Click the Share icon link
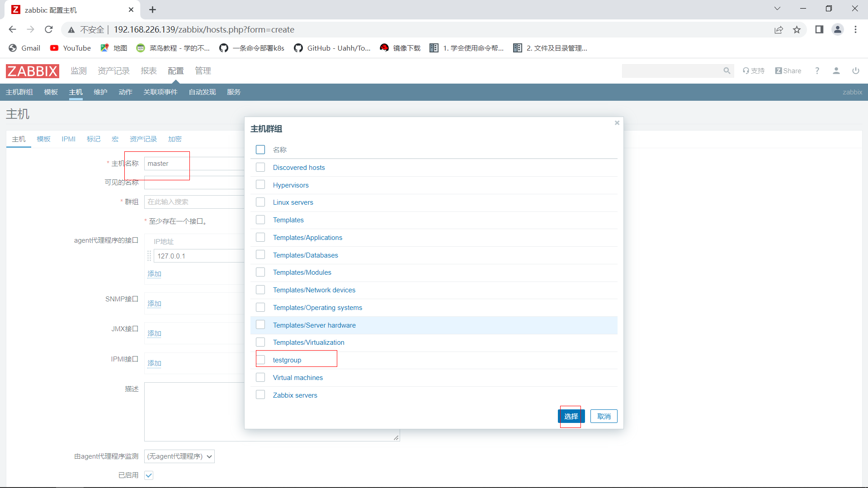This screenshot has width=868, height=488. tap(788, 71)
